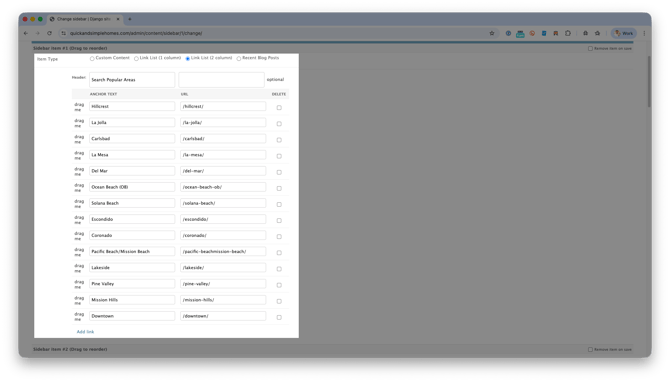Close the Change sidebar browser tab
This screenshot has height=382, width=670.
[x=118, y=19]
